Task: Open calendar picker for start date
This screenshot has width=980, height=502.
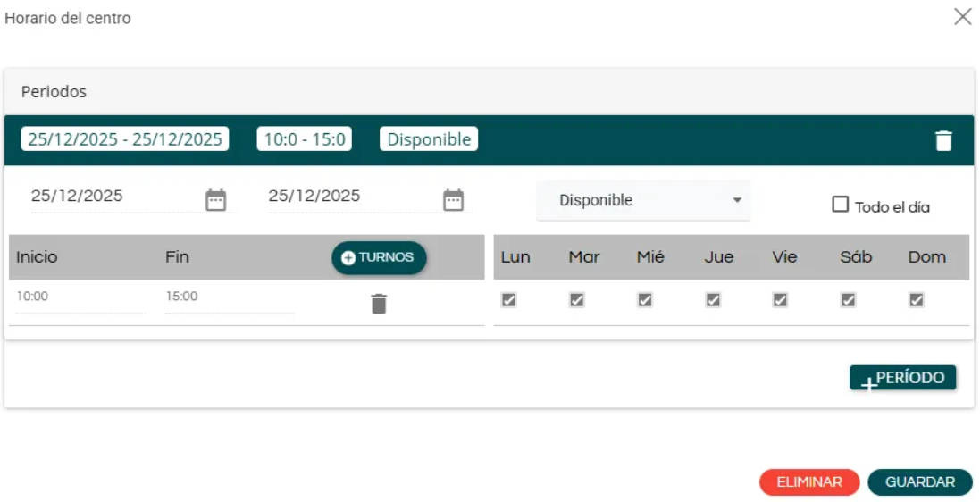Action: [x=216, y=200]
